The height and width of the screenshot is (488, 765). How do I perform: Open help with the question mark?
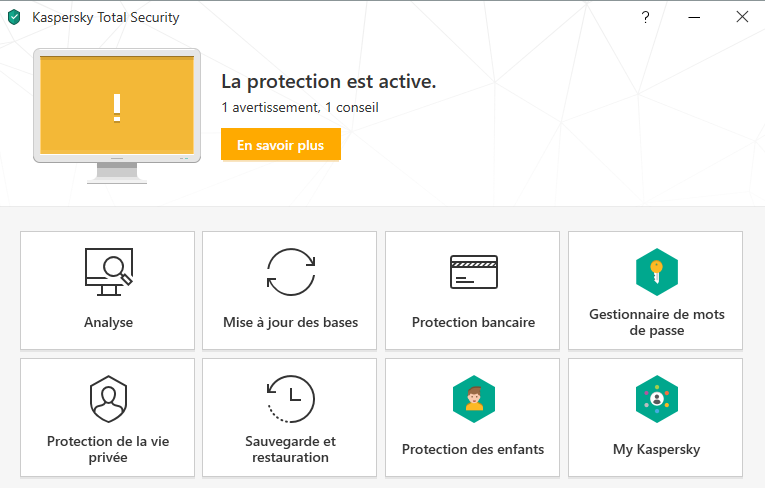tap(646, 17)
